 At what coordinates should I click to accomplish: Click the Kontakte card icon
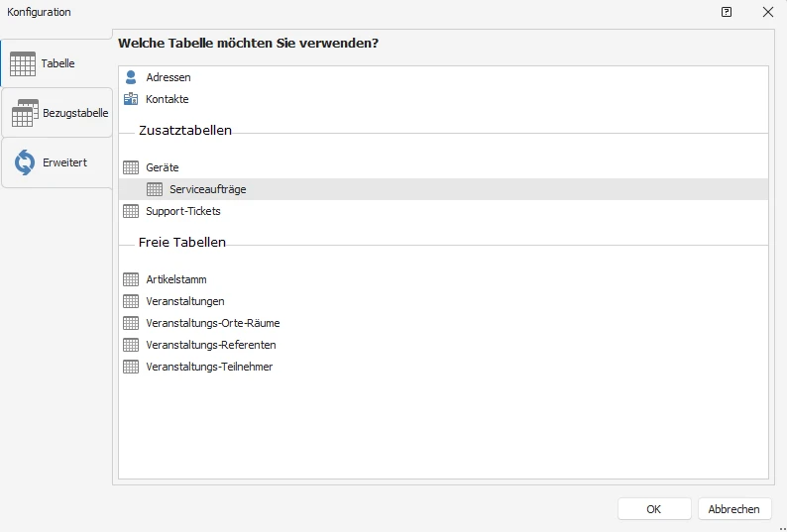(131, 99)
